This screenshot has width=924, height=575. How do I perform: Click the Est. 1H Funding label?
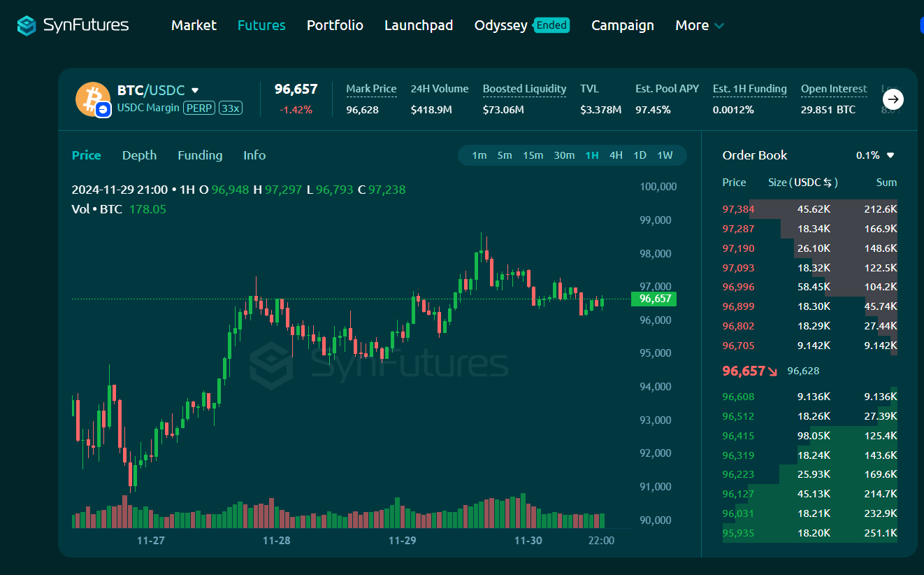click(x=749, y=89)
